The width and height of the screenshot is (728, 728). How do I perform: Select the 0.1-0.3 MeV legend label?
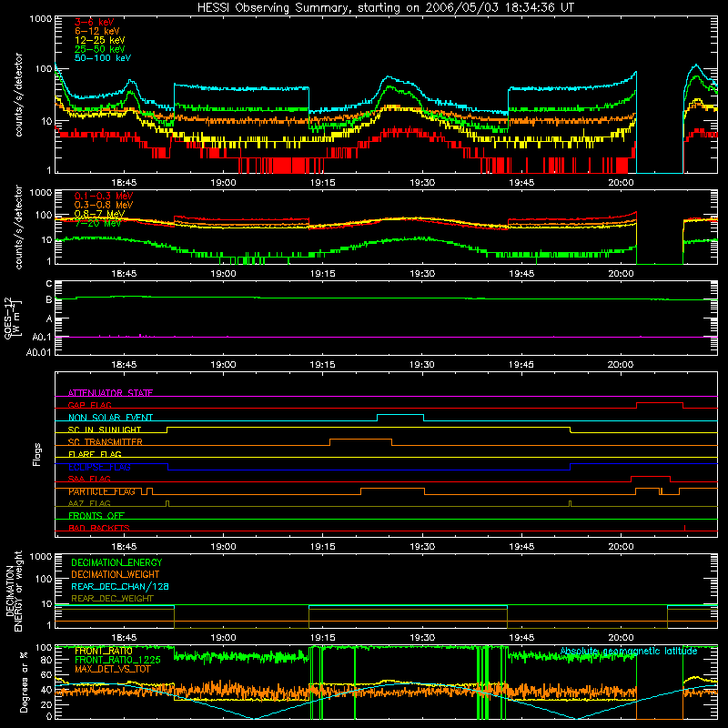tap(104, 196)
